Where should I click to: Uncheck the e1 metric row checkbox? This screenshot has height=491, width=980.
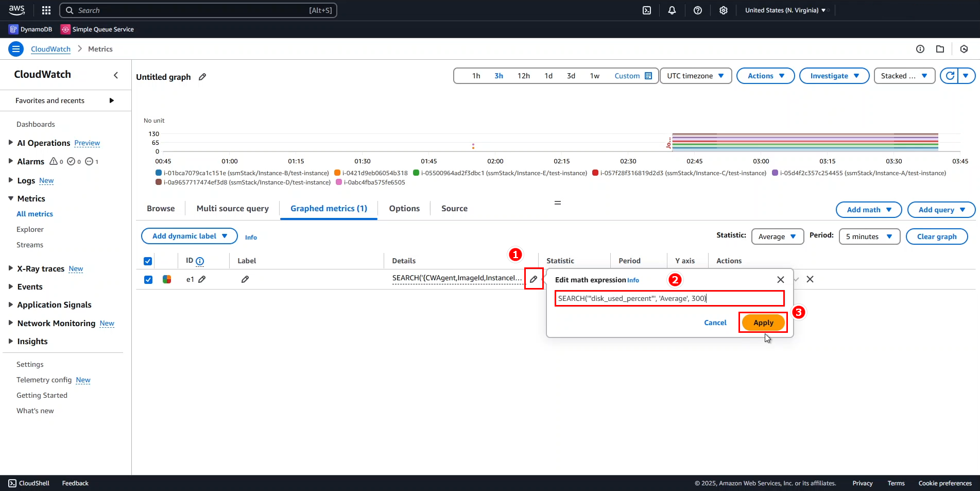pyautogui.click(x=148, y=279)
